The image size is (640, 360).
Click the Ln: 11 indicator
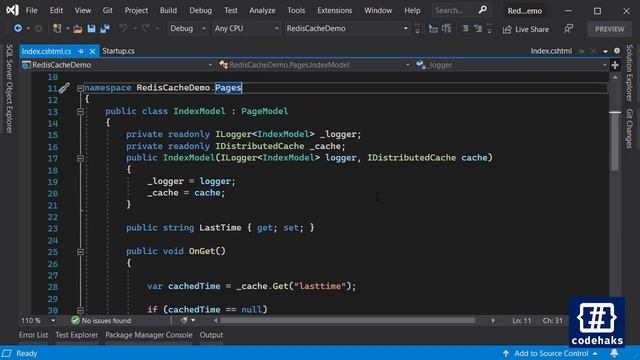522,320
